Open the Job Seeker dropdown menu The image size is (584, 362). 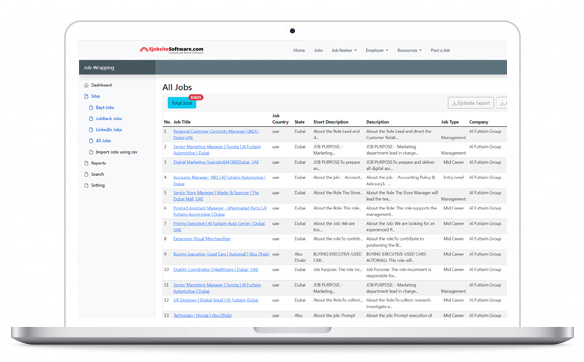pyautogui.click(x=344, y=50)
